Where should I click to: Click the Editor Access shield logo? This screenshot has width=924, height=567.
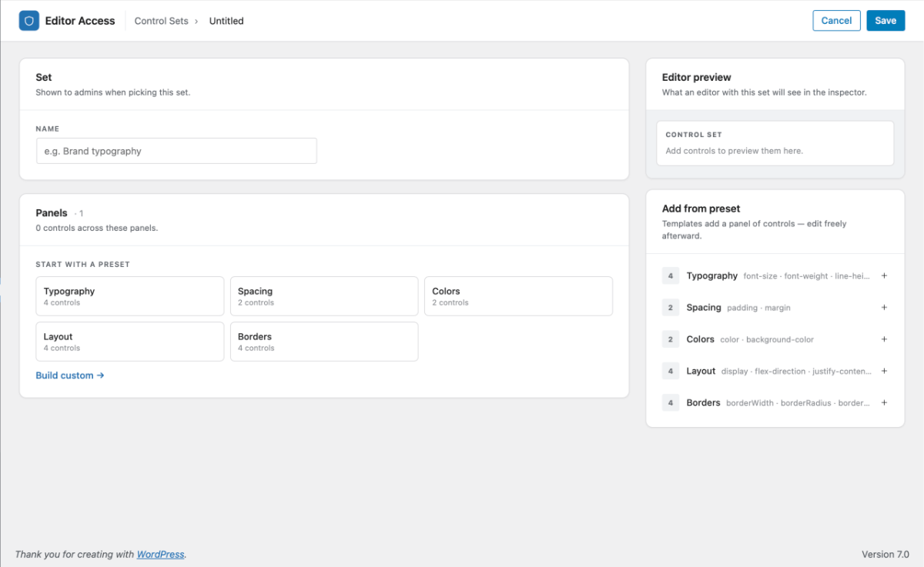(29, 21)
